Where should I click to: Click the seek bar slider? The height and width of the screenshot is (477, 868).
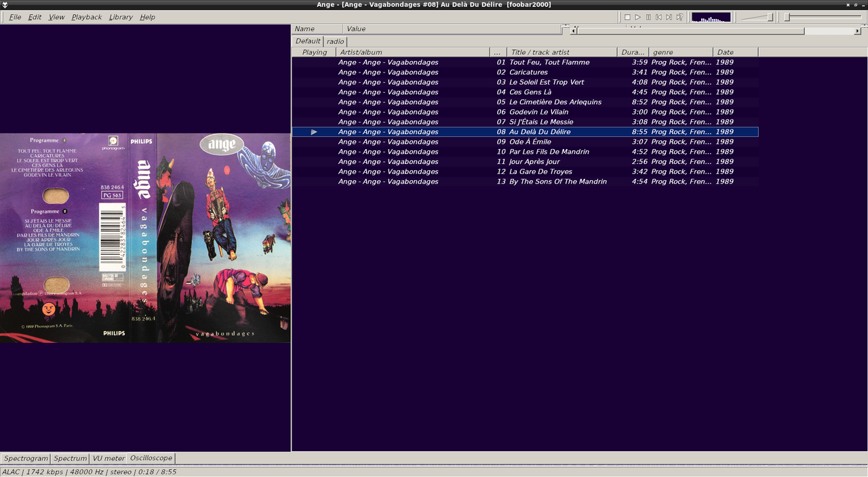coord(823,17)
